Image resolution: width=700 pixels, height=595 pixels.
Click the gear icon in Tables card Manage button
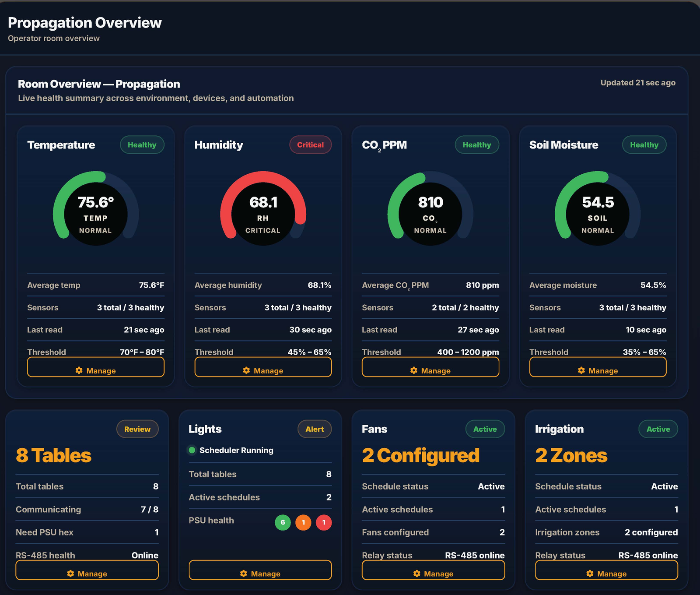click(x=70, y=574)
